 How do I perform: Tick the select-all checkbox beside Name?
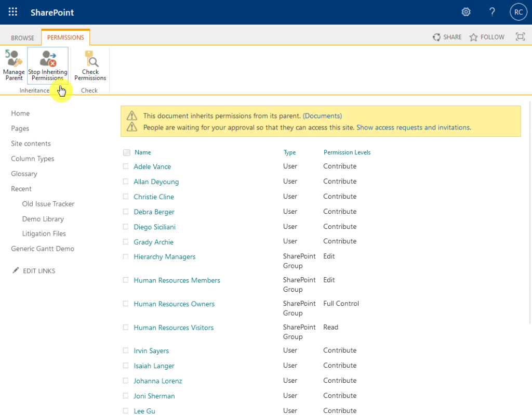tap(127, 152)
